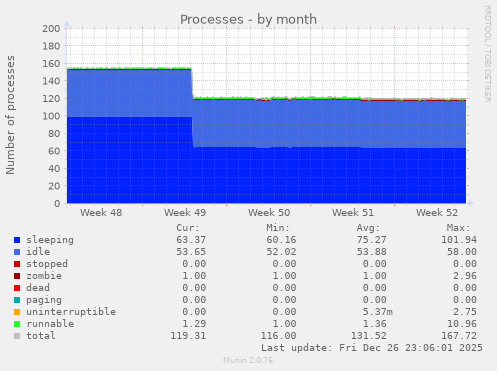Click the total legend color swatch
The image size is (497, 371).
click(17, 336)
